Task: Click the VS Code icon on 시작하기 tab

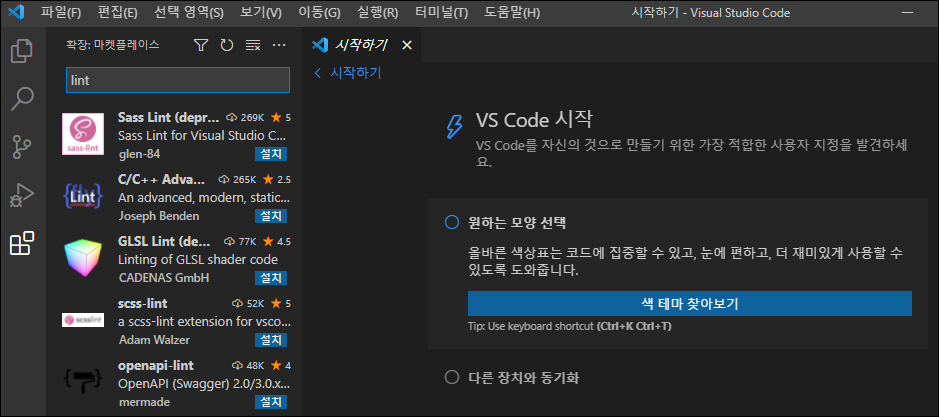Action: point(320,45)
